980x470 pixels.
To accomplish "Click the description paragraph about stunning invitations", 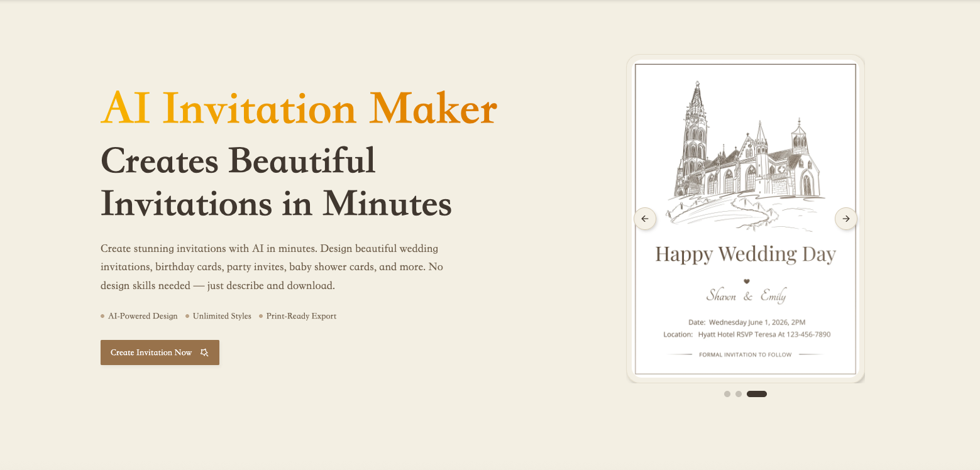I will pyautogui.click(x=272, y=267).
